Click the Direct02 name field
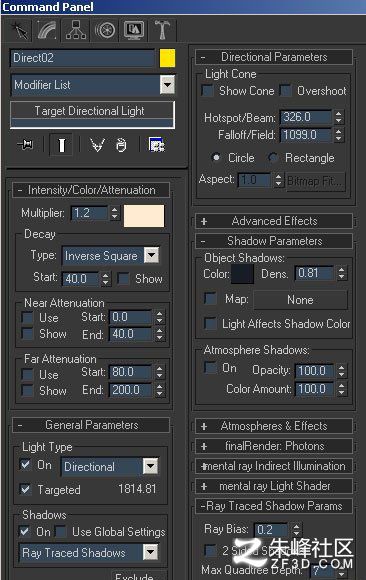This screenshot has height=580, width=366. tap(83, 58)
